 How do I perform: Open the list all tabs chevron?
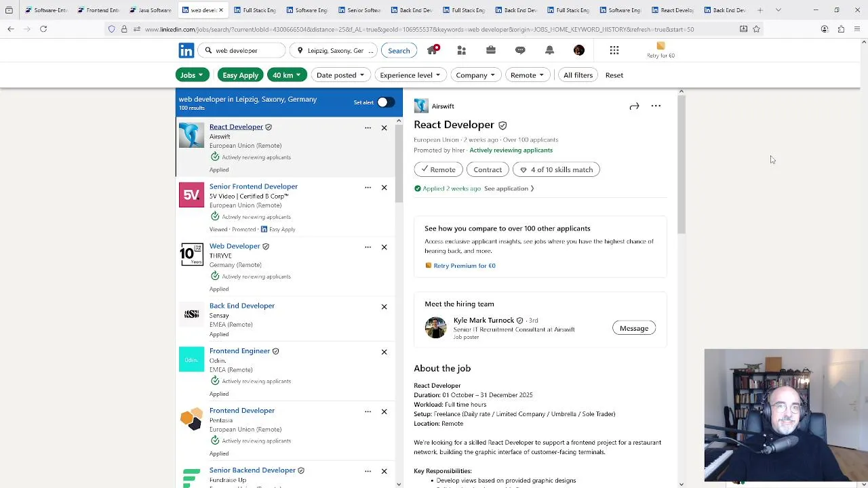[778, 10]
